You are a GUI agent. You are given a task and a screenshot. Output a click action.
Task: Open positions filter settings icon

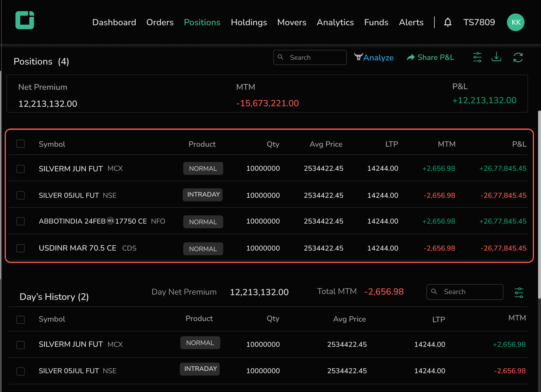(477, 57)
